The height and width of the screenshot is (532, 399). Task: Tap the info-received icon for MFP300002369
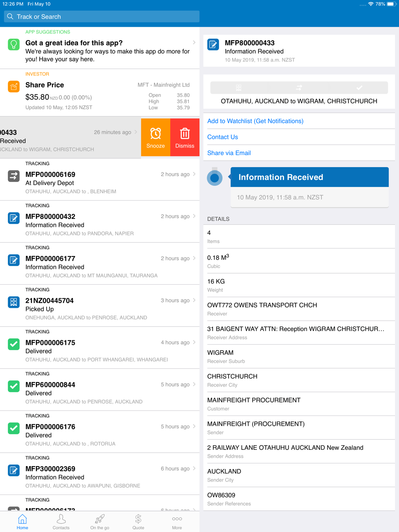[x=14, y=470]
